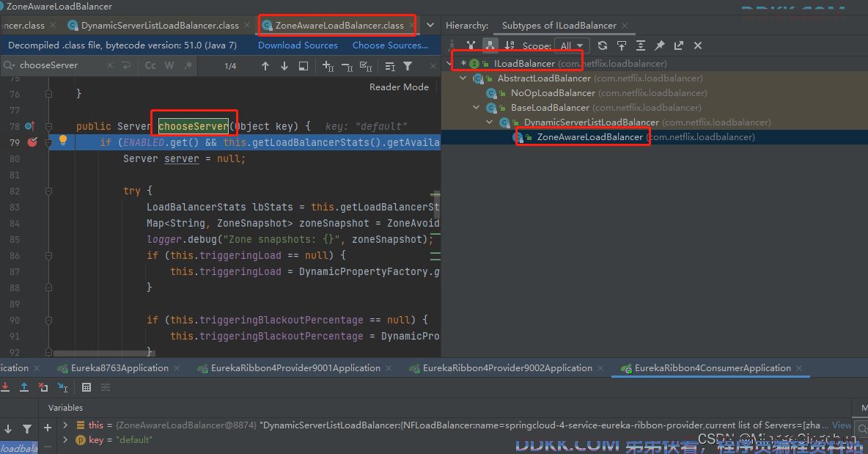The width and height of the screenshot is (868, 454).
Task: Close the DynamicServerListLoadBalancer.class tab
Action: point(247,26)
